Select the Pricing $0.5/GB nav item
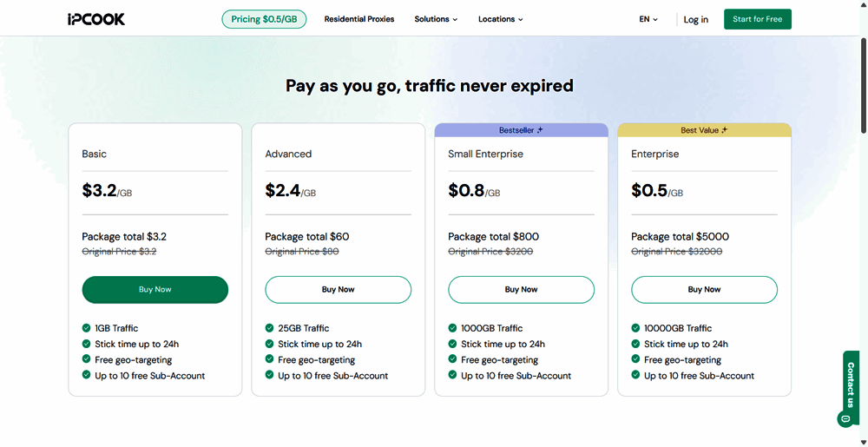This screenshot has width=868, height=447. point(264,19)
